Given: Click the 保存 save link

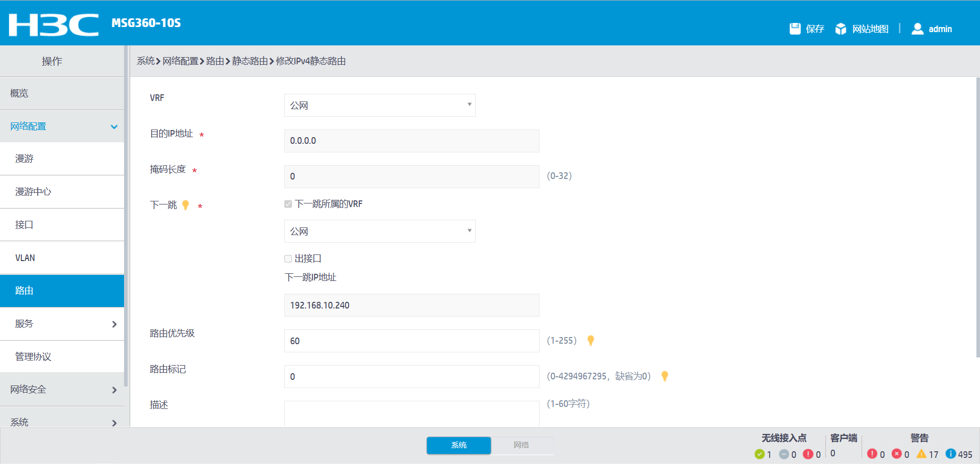Looking at the screenshot, I should pos(815,29).
